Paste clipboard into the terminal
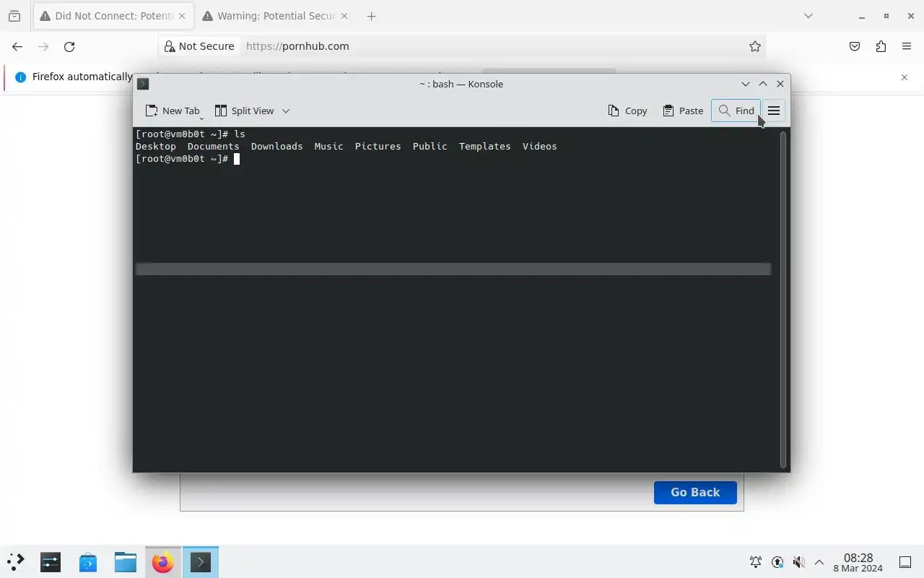 (x=683, y=111)
